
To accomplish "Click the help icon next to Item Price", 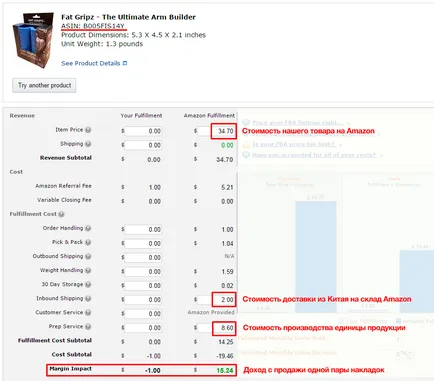I will [x=88, y=130].
